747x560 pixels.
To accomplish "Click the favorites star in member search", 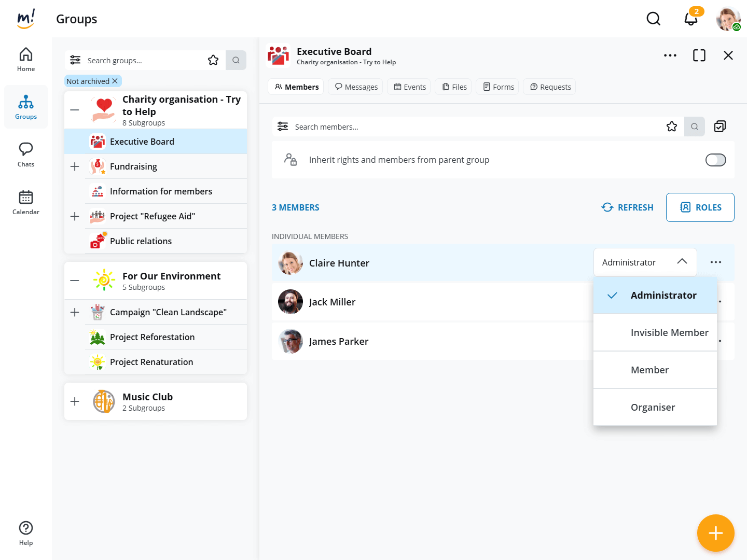I will click(671, 127).
